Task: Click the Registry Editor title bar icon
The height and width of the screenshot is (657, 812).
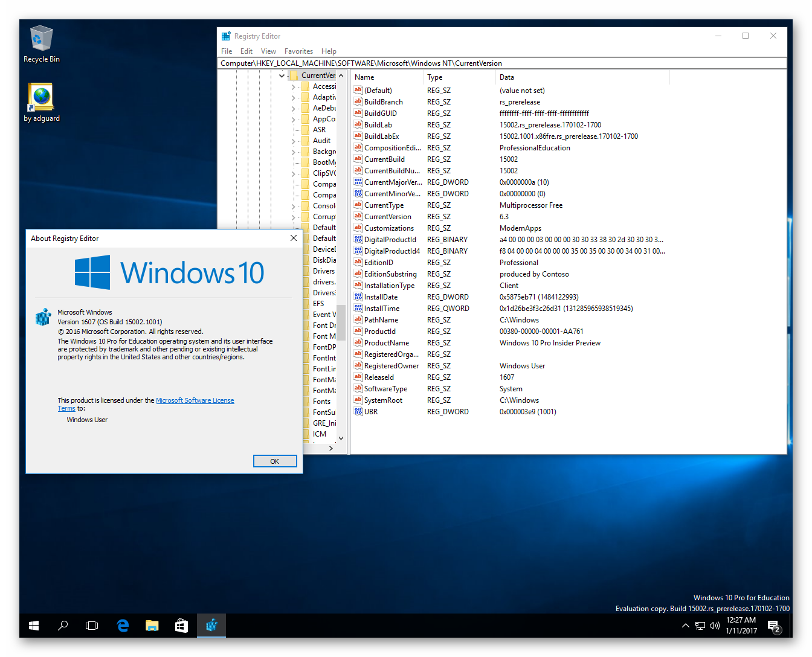Action: 226,36
